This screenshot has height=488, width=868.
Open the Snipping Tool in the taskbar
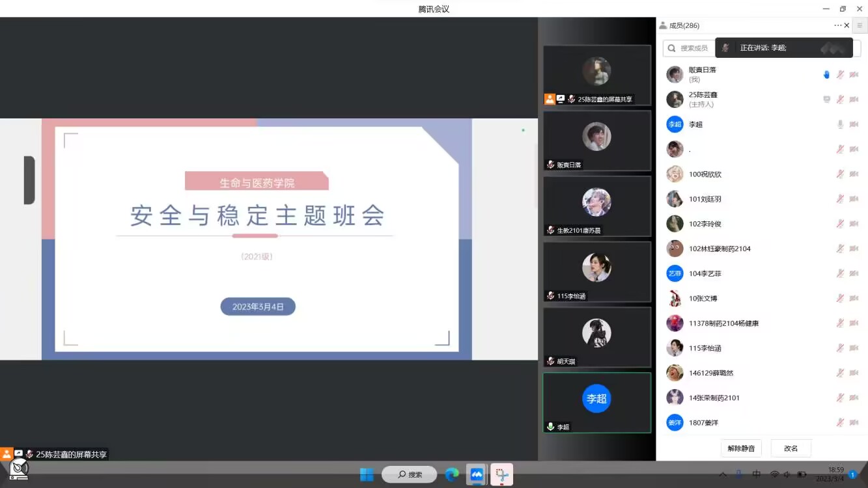pyautogui.click(x=501, y=474)
